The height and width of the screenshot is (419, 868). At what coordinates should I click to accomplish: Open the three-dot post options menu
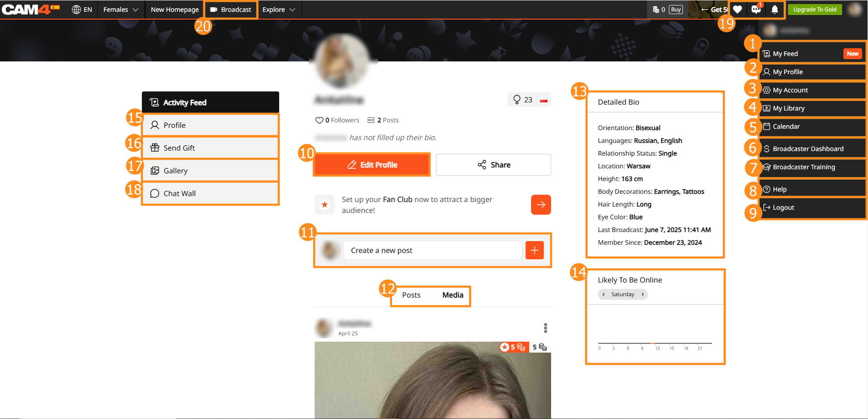(545, 328)
